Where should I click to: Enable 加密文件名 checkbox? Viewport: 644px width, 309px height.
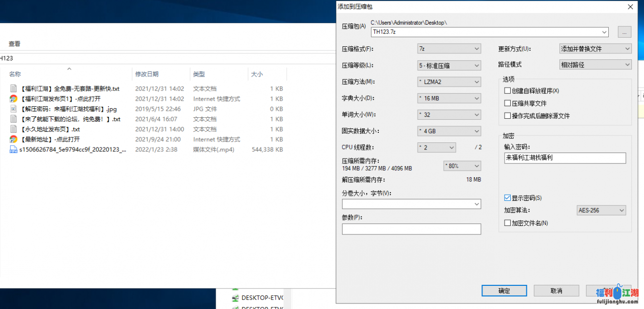click(508, 223)
